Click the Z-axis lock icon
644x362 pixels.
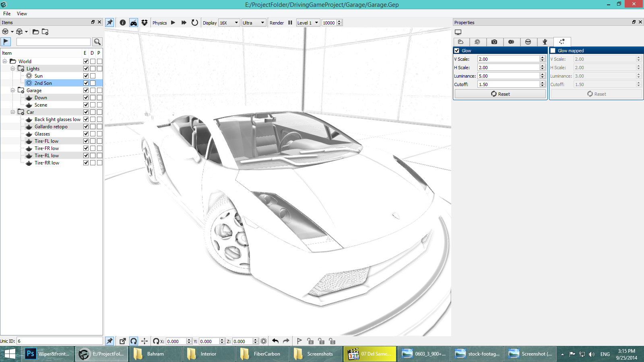tap(332, 341)
